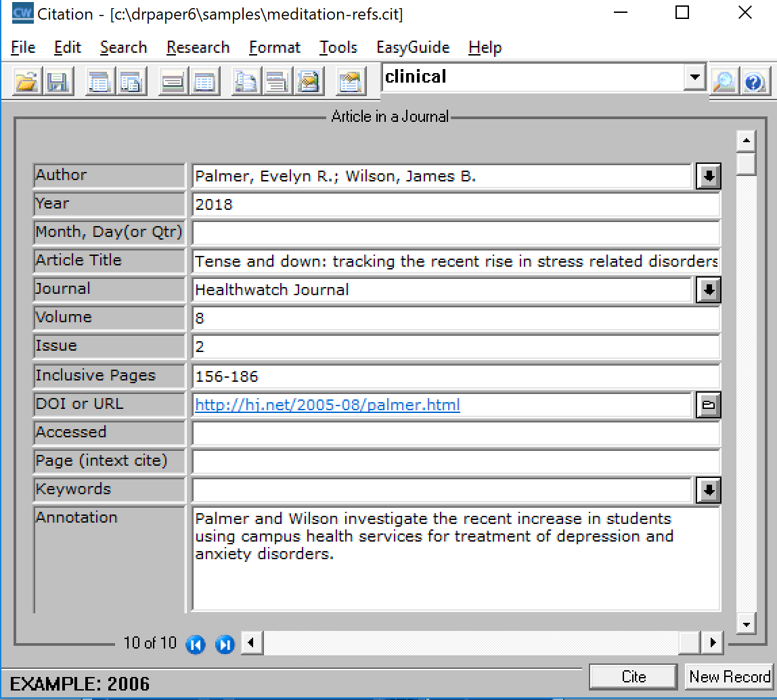Click the magnifying glass search icon
Screen dimensions: 777x700
point(724,82)
